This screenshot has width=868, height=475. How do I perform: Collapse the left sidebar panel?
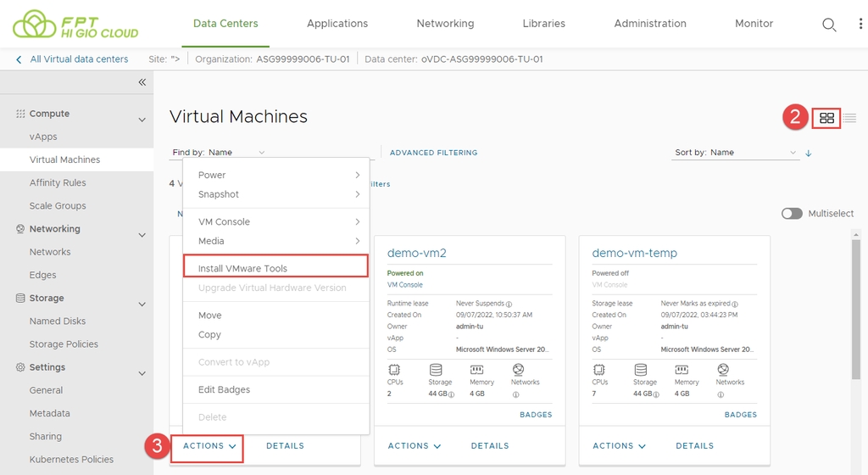click(x=142, y=82)
